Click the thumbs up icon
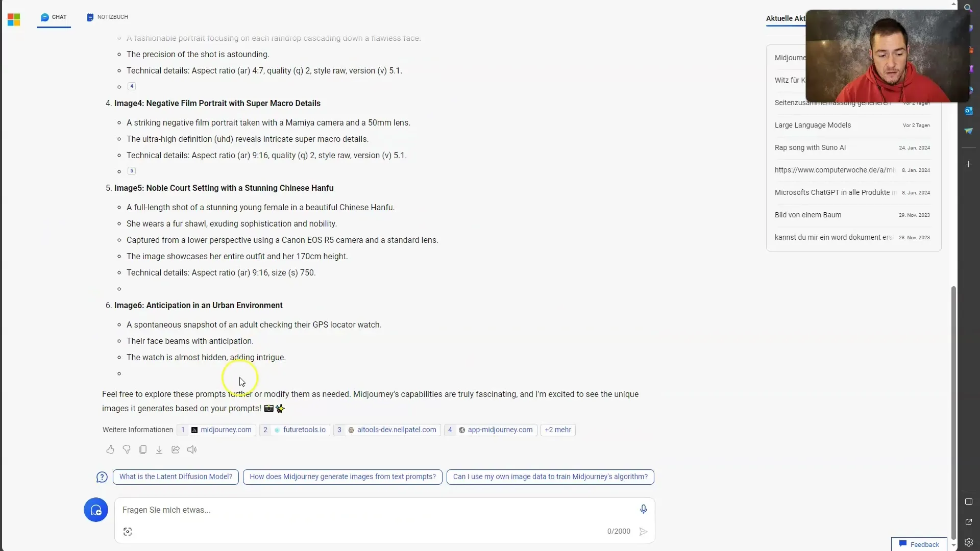The width and height of the screenshot is (980, 551). 110,449
